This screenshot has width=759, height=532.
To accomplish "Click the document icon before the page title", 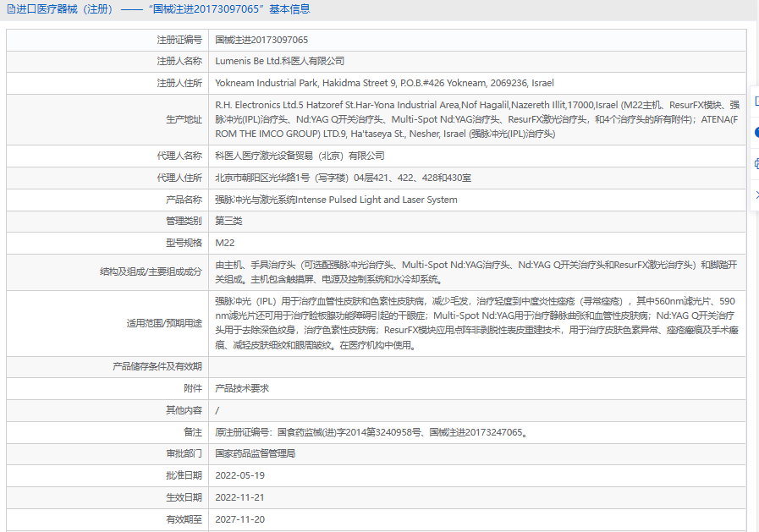I will coord(11,9).
